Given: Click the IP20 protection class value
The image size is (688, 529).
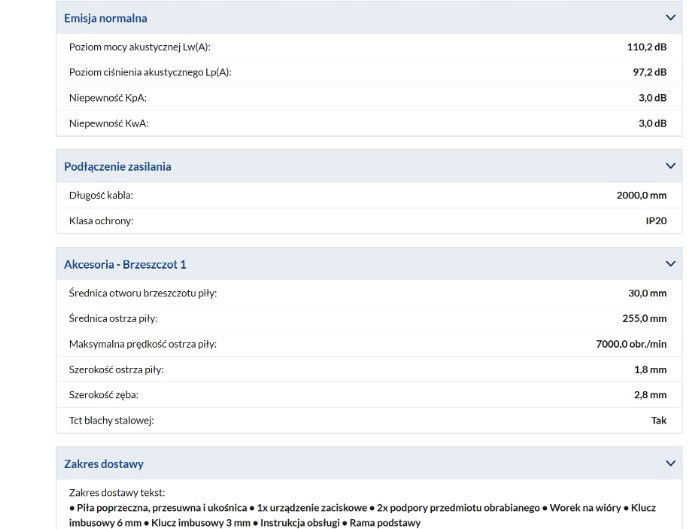Looking at the screenshot, I should tap(655, 220).
